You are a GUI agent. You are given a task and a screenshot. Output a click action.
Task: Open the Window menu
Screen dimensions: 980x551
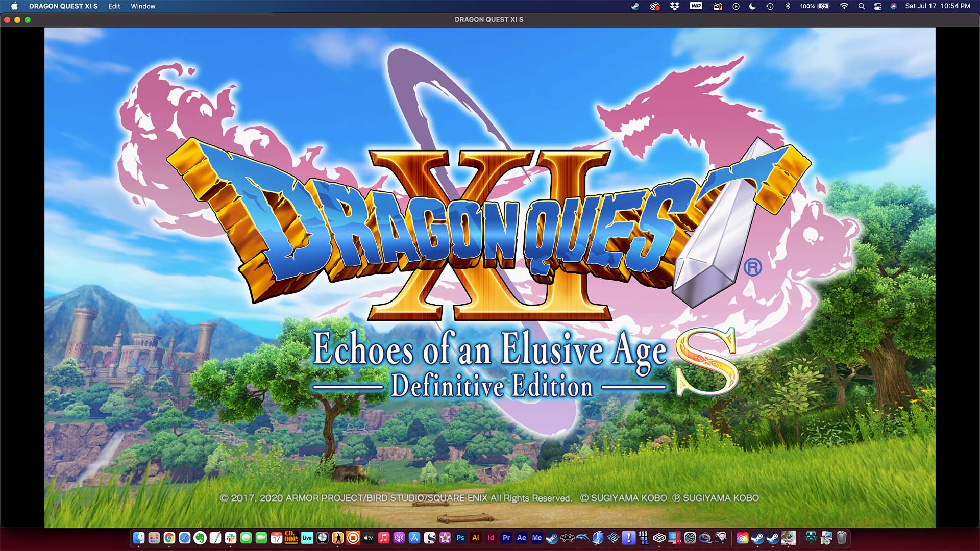tap(143, 6)
